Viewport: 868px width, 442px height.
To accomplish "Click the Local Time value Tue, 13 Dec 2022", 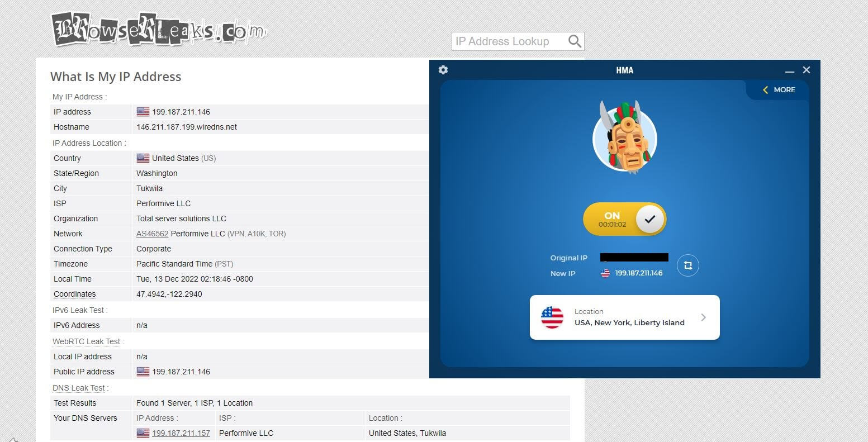I will pyautogui.click(x=195, y=279).
